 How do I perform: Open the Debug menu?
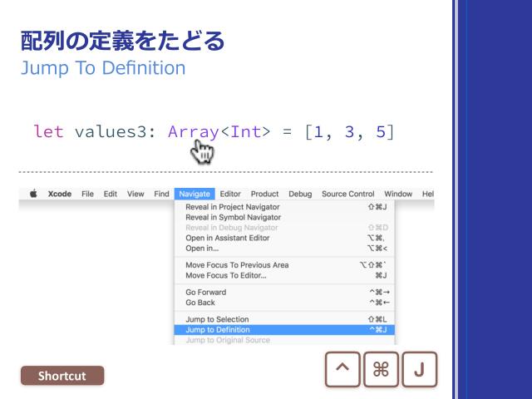pos(301,194)
